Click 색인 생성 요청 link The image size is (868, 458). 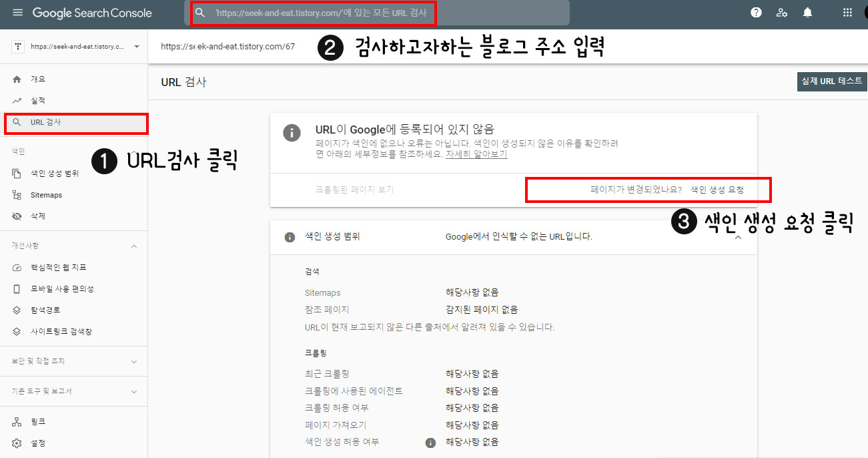coord(717,190)
